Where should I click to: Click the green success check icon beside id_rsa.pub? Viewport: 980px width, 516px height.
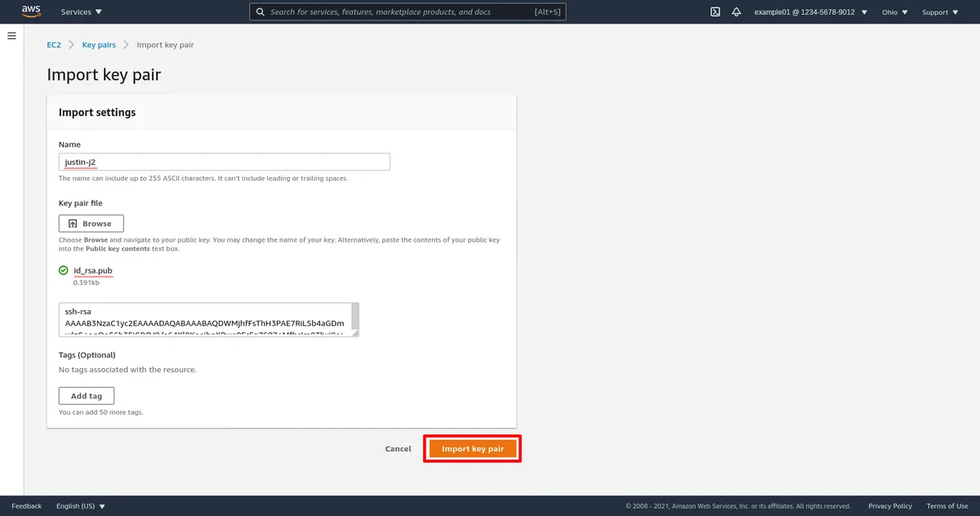(x=64, y=270)
